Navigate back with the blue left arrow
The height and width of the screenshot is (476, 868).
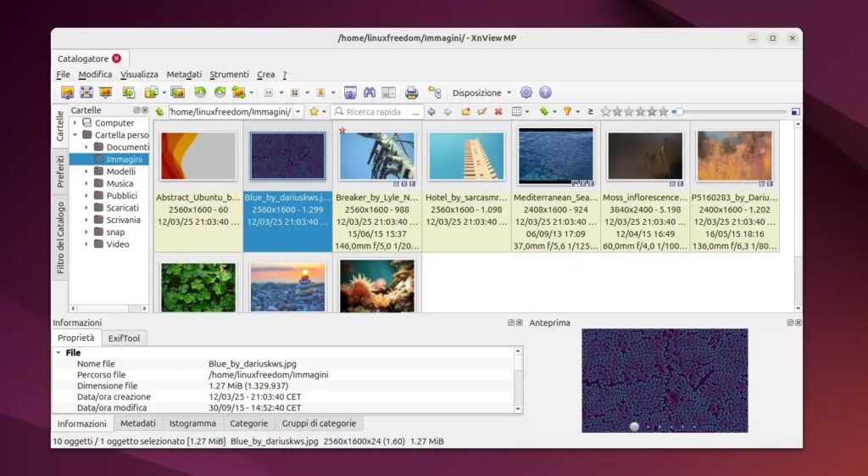431,112
